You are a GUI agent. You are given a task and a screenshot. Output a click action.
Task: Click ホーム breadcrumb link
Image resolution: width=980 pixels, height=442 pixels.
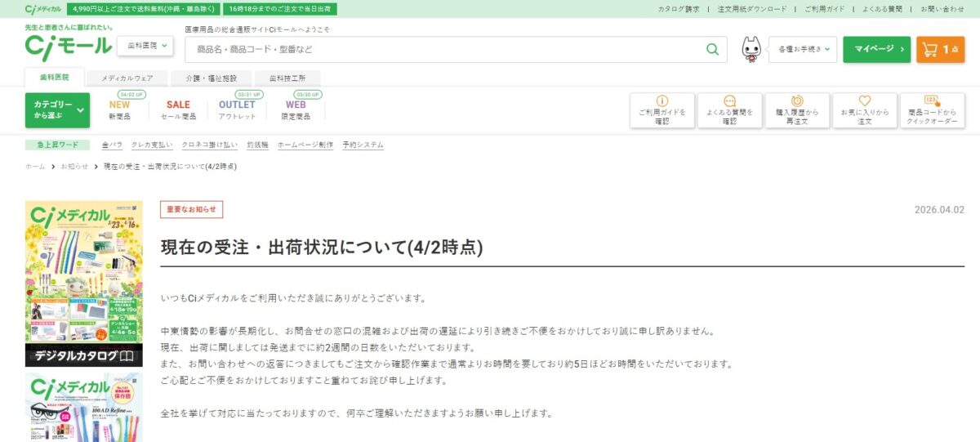tap(35, 166)
